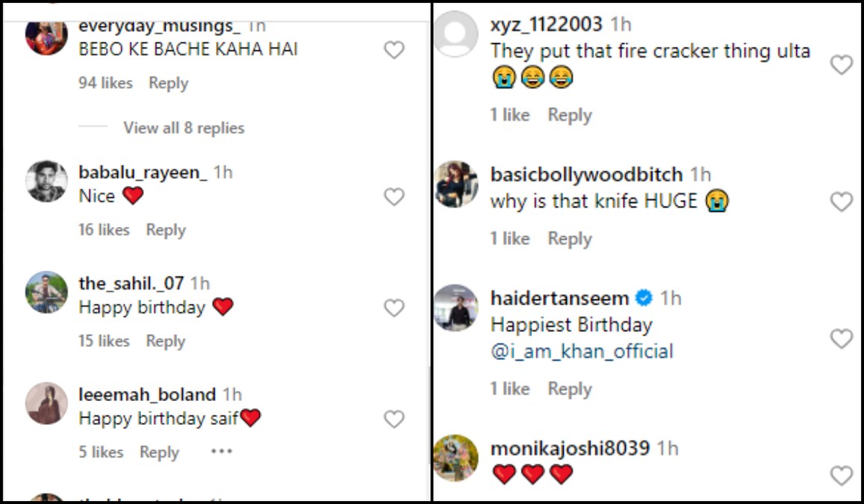Open the @i_am_khan_official mention
The width and height of the screenshot is (864, 504).
(582, 350)
